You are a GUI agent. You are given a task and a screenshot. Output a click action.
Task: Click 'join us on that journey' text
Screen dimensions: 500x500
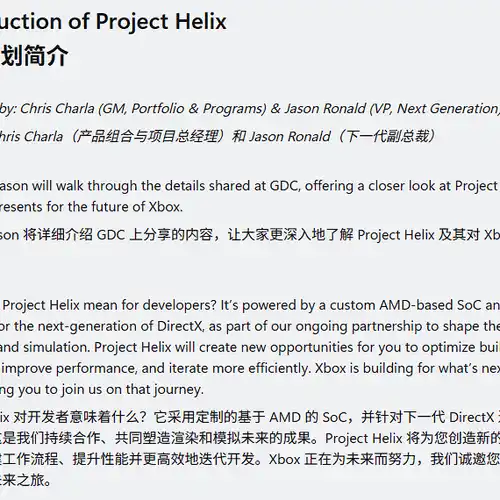(132, 389)
